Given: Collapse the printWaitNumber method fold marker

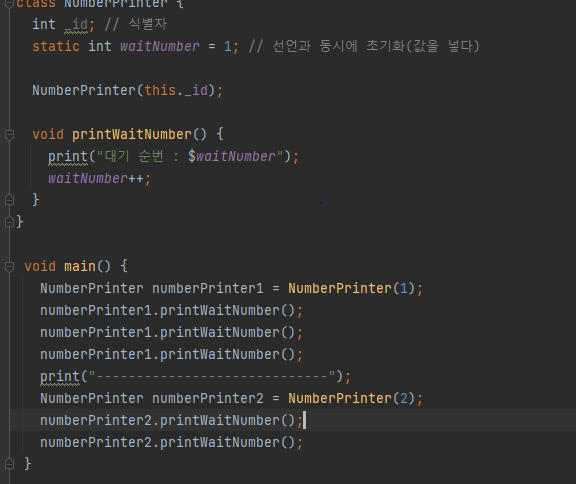Looking at the screenshot, I should click(x=10, y=135).
